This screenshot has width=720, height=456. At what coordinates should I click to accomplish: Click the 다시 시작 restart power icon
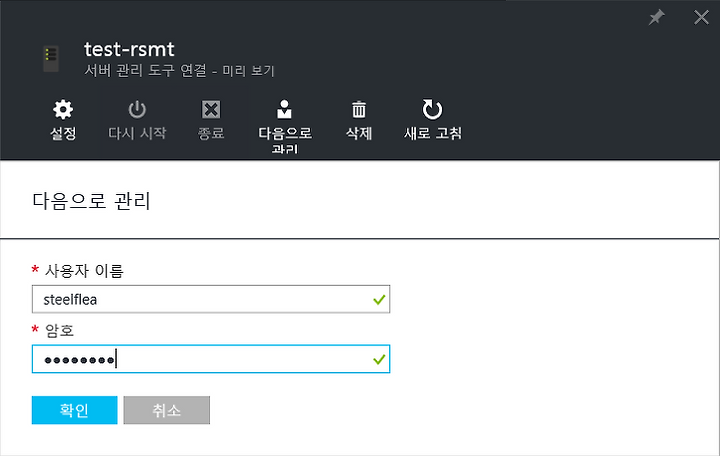pos(137,110)
